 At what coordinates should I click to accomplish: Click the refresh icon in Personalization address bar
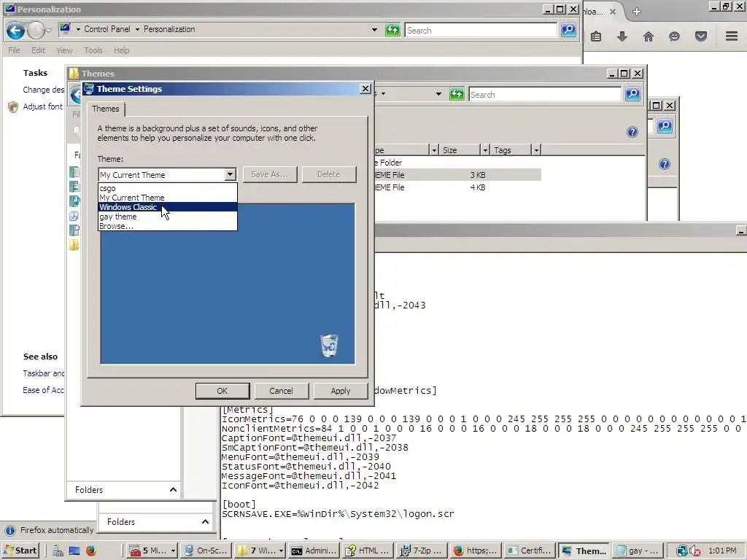point(392,30)
